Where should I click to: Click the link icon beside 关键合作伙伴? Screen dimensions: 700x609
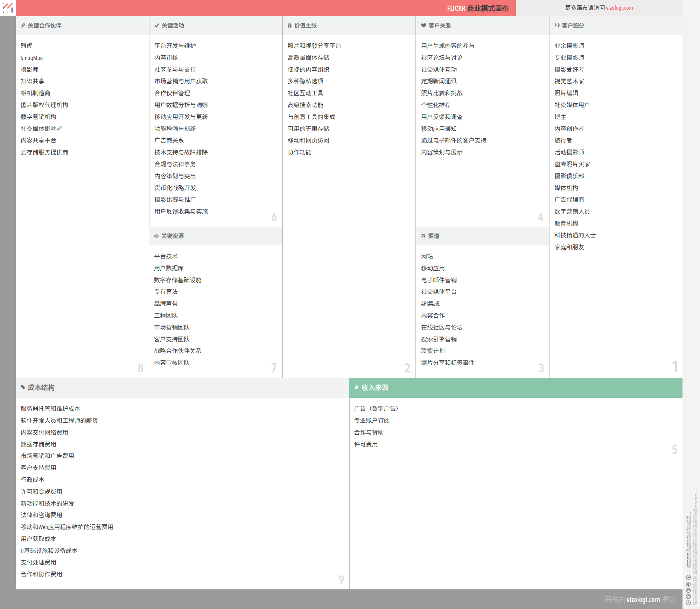pyautogui.click(x=23, y=26)
